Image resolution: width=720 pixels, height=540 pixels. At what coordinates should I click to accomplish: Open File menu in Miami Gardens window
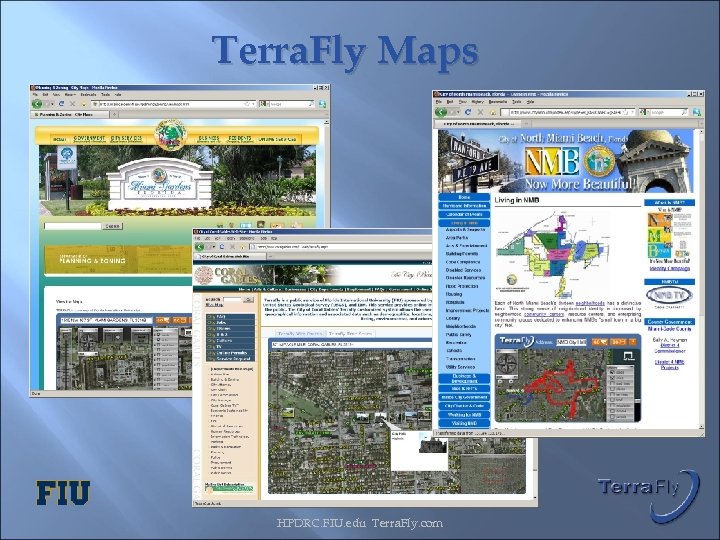click(34, 95)
